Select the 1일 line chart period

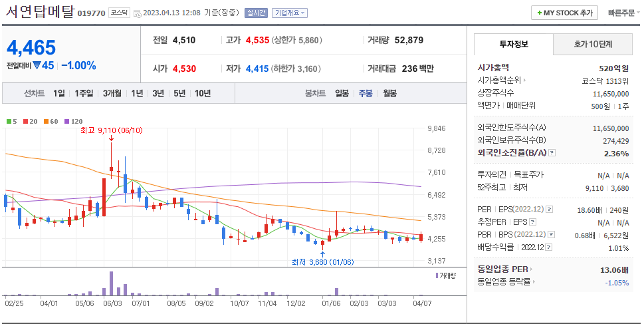(x=58, y=94)
